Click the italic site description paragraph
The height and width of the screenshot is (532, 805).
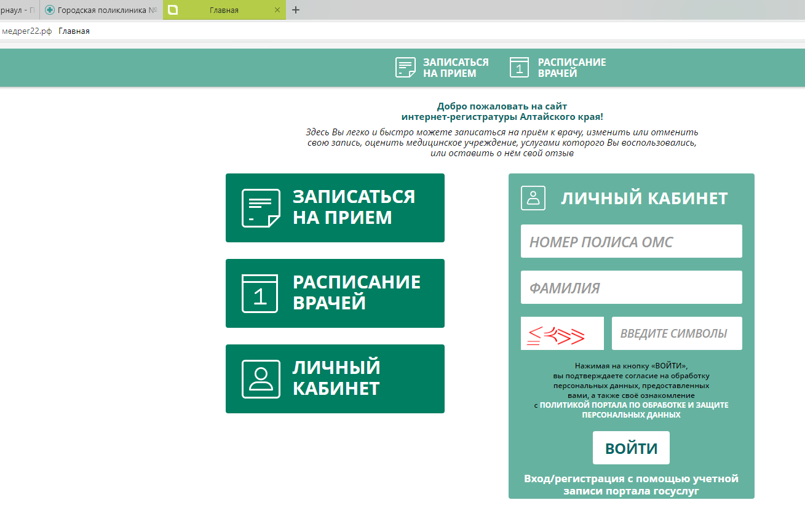point(502,143)
